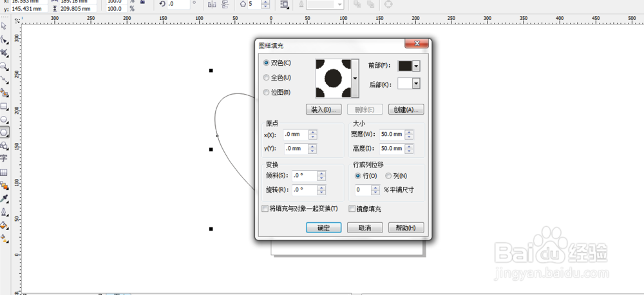644x295 pixels.
Task: Open the wrap paragraph text options icon
Action: (x=284, y=4)
